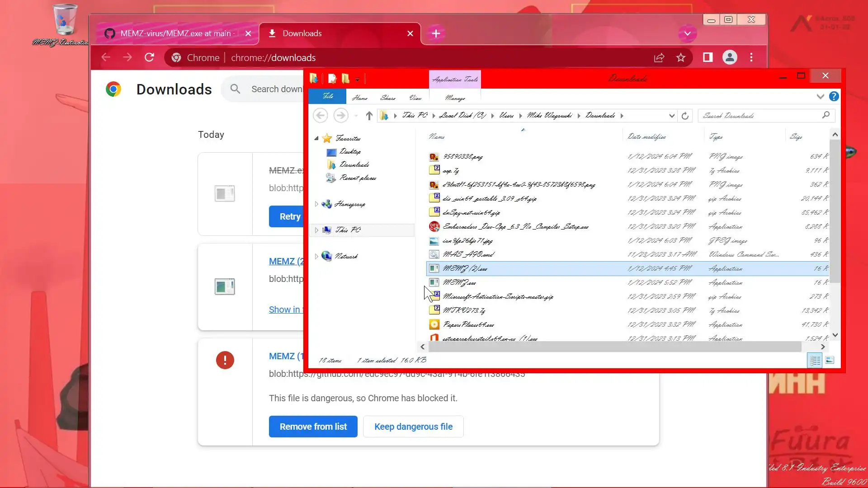
Task: Click Remove from list button
Action: tap(313, 427)
